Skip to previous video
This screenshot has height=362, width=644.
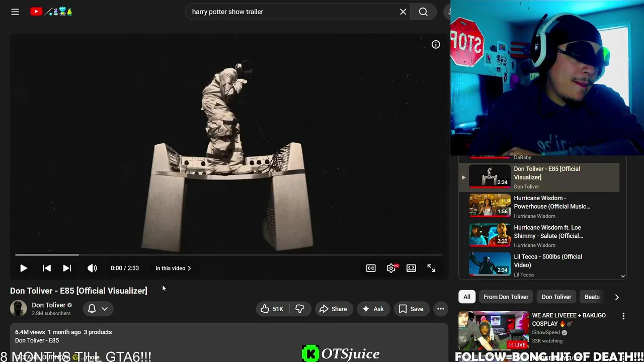coord(47,268)
